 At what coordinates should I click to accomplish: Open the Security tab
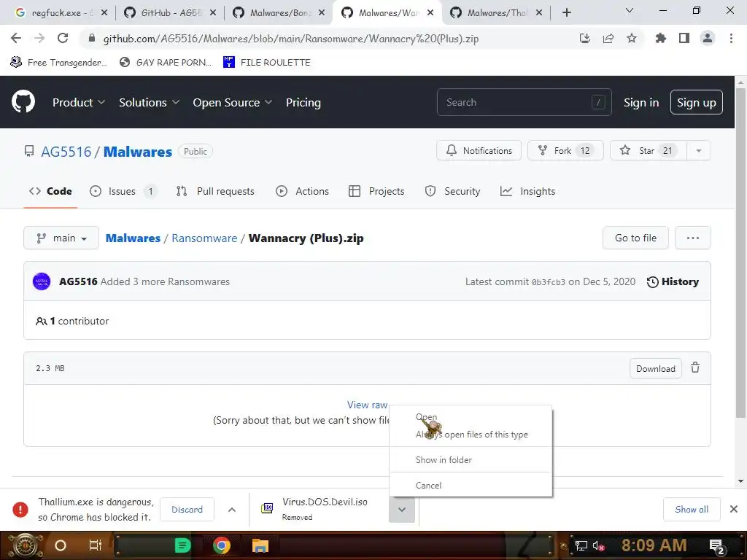pyautogui.click(x=452, y=191)
